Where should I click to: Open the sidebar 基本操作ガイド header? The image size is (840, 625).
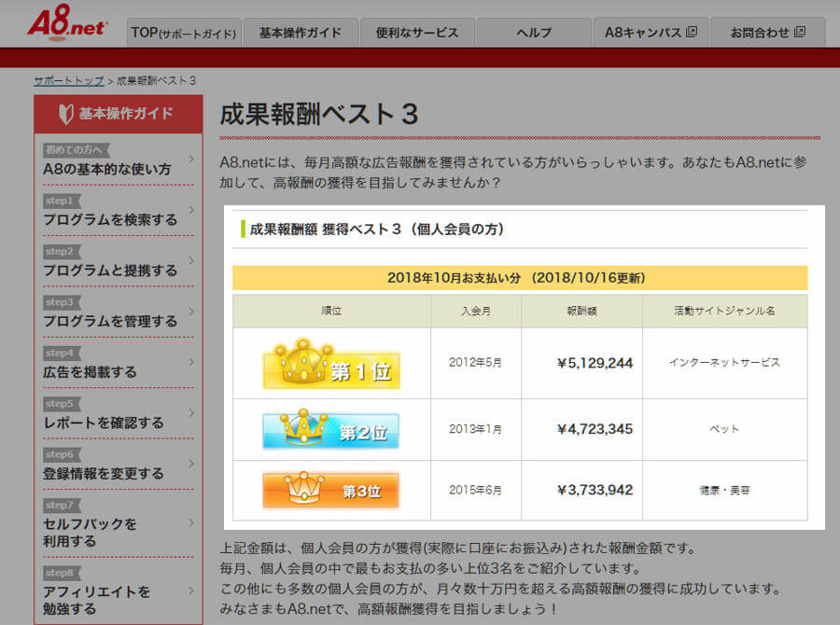click(118, 114)
